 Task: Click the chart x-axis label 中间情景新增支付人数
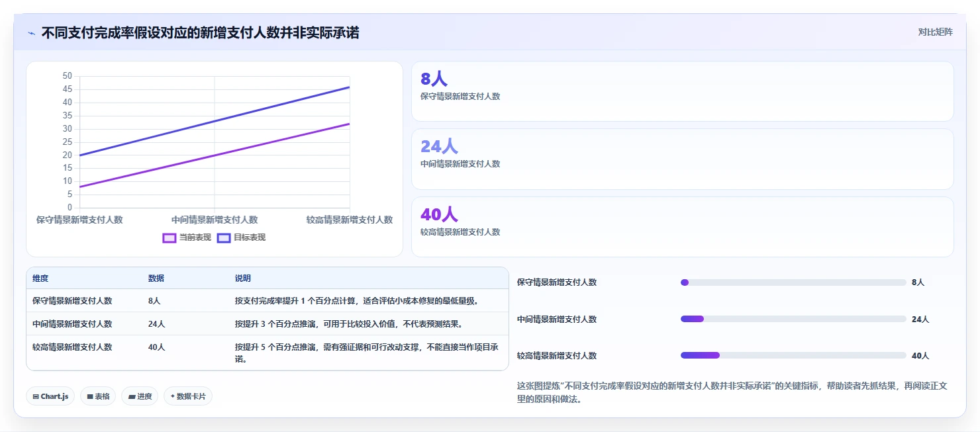(215, 220)
